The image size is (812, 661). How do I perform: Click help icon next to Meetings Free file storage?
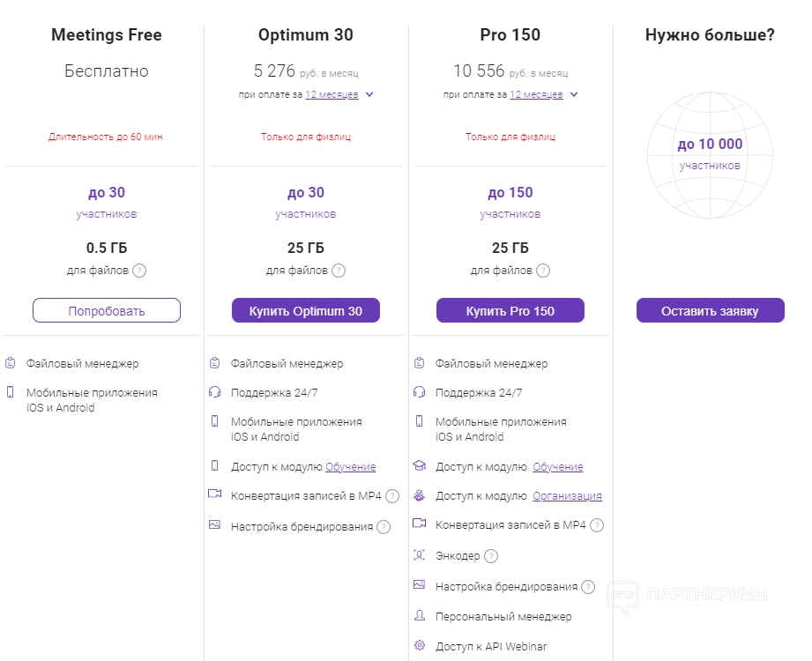point(139,271)
